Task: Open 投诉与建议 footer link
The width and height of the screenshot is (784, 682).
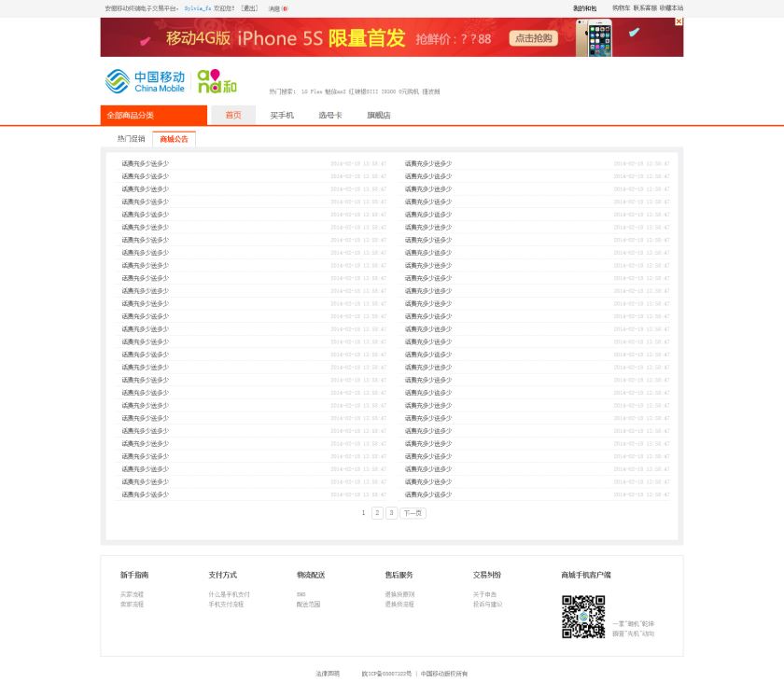Action: 487,604
